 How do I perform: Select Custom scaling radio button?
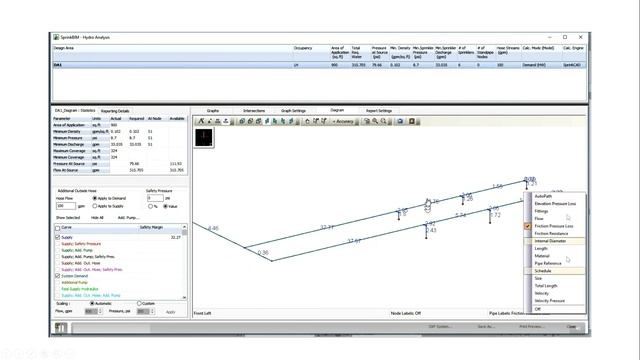click(x=139, y=304)
